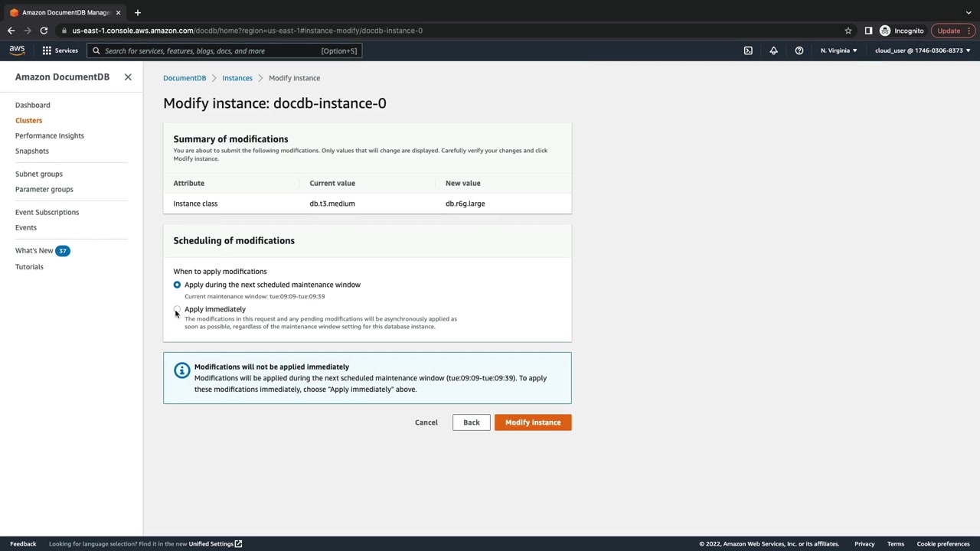Open Tutorials in the sidebar
This screenshot has width=980, height=551.
pyautogui.click(x=29, y=266)
